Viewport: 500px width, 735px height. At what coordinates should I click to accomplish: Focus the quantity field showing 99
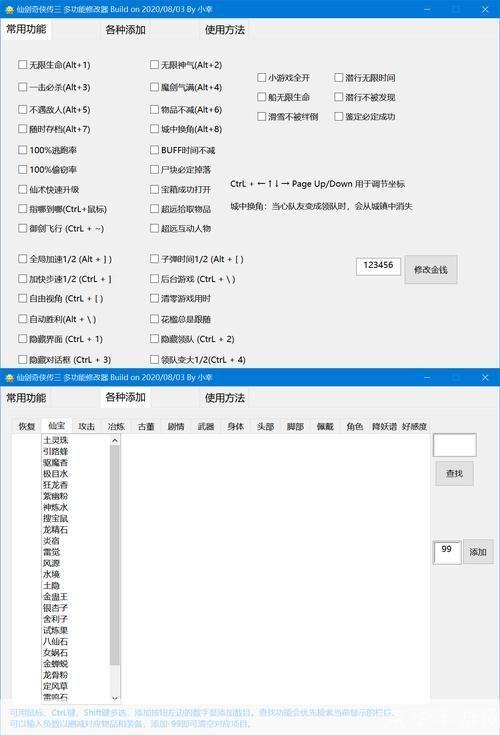(x=447, y=552)
